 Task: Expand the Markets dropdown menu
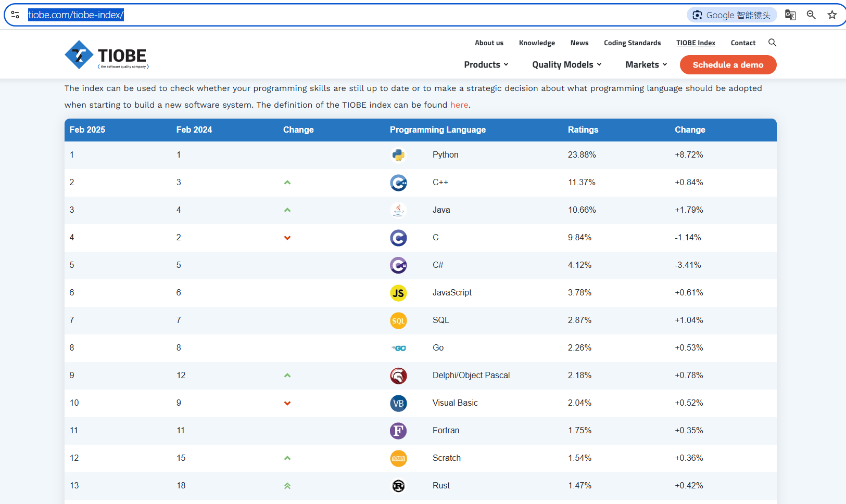(646, 64)
